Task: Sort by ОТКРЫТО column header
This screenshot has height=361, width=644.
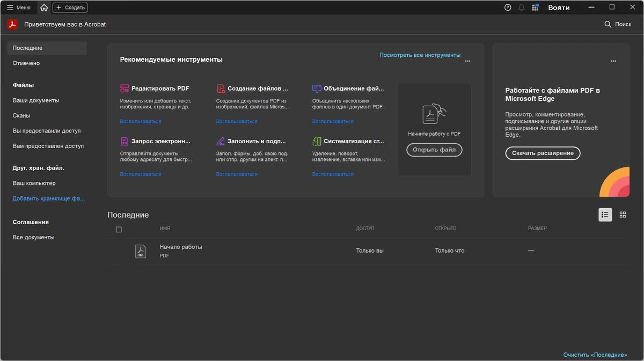Action: click(445, 229)
